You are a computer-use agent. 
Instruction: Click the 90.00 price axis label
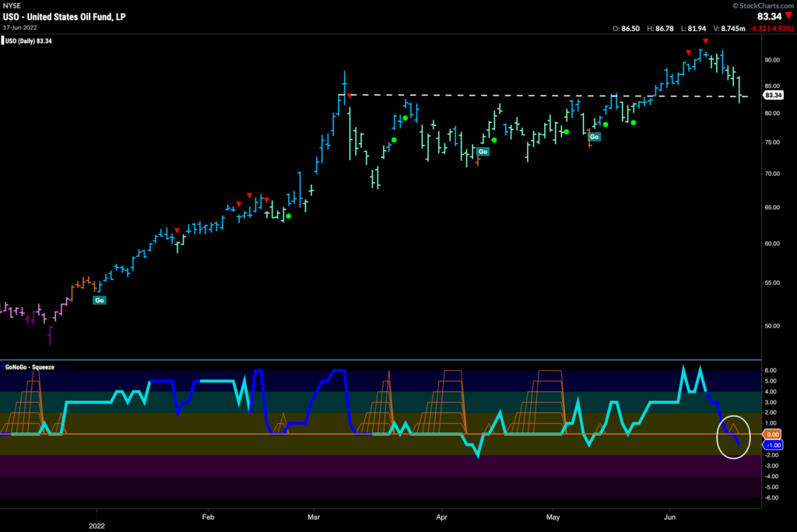[x=772, y=60]
